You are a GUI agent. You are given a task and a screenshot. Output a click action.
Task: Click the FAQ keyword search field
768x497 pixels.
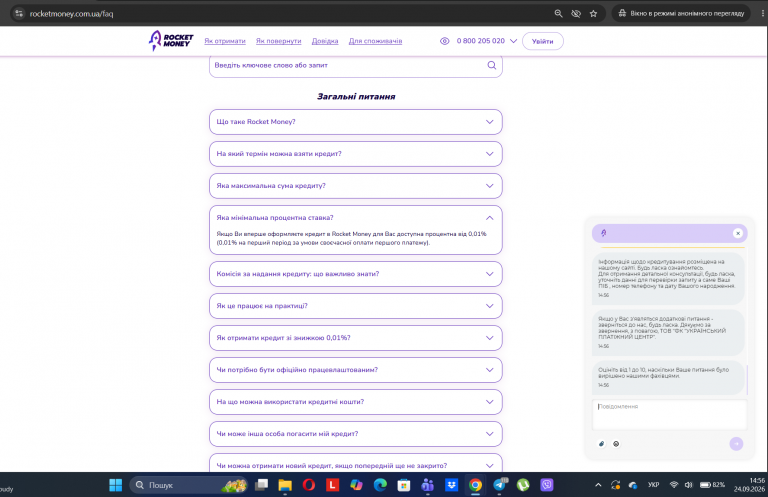[356, 66]
